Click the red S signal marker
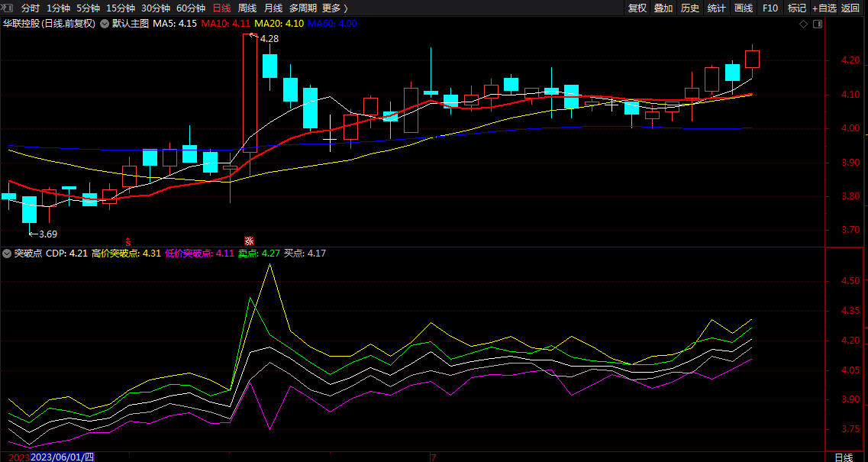This screenshot has width=868, height=462. (x=128, y=239)
